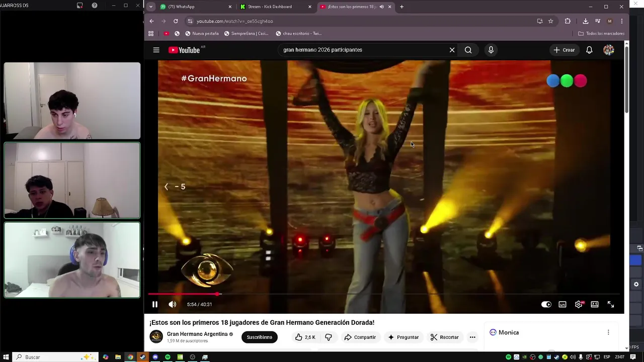Open Chrome apps grid in bookmarks bar
This screenshot has height=362, width=644.
click(x=151, y=34)
